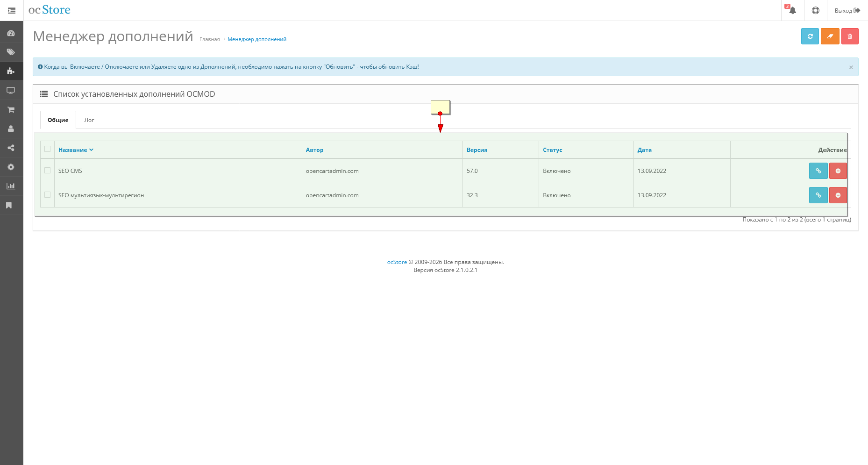Dismiss the blue info alert

(x=851, y=67)
